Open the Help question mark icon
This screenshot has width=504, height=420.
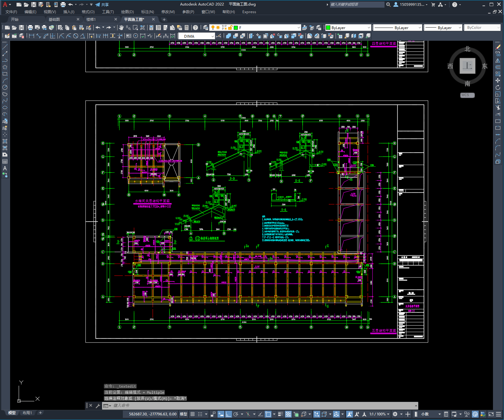point(195,28)
